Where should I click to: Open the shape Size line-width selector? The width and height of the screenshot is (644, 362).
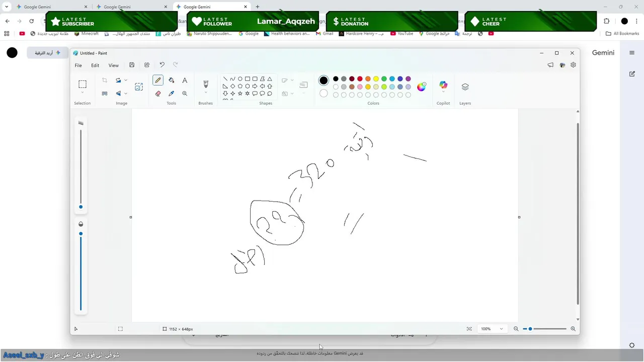pyautogui.click(x=303, y=85)
